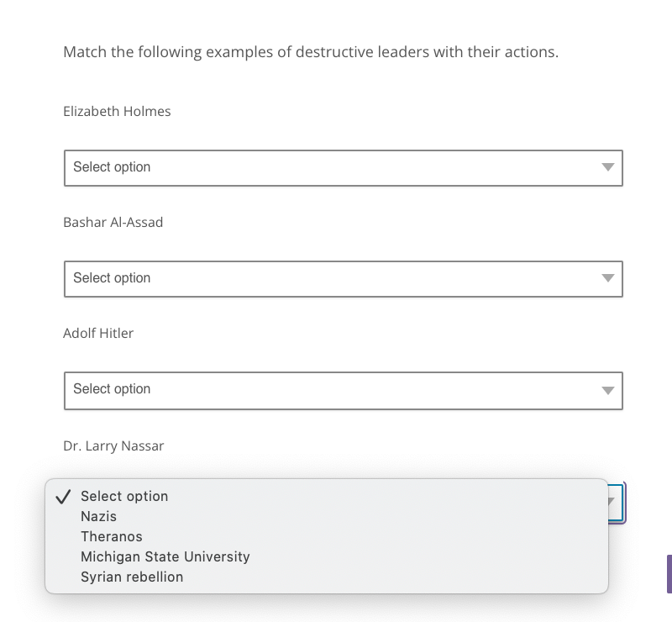Click the checkmark beside Select option
Image resolution: width=672 pixels, height=622 pixels.
[62, 496]
